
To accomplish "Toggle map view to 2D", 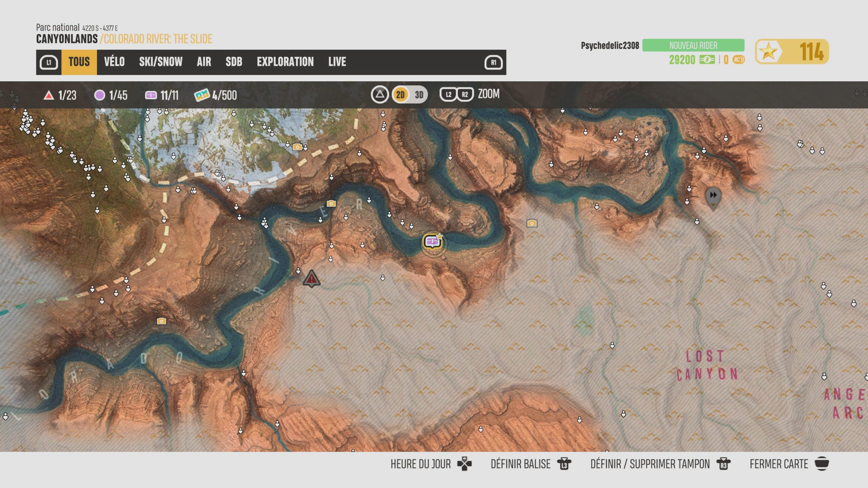I will [400, 95].
